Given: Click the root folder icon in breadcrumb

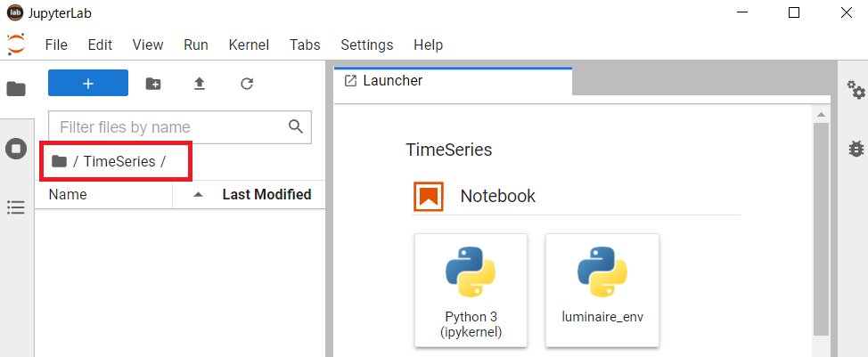Looking at the screenshot, I should pos(60,161).
